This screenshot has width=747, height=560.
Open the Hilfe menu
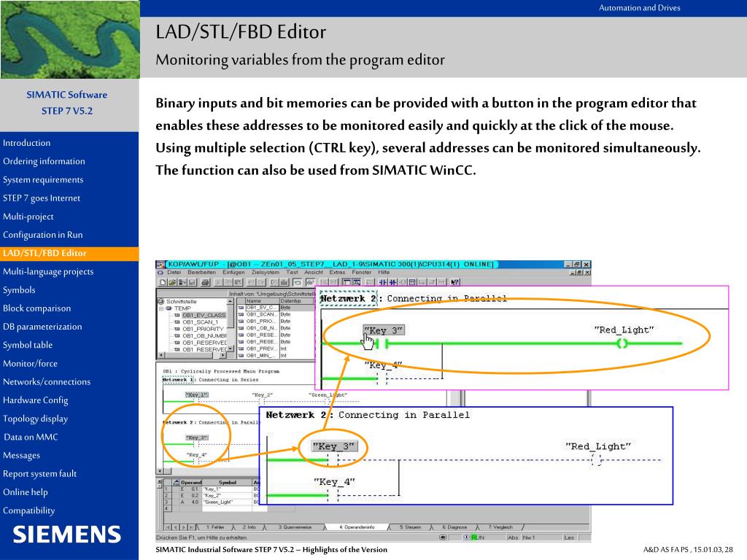384,273
